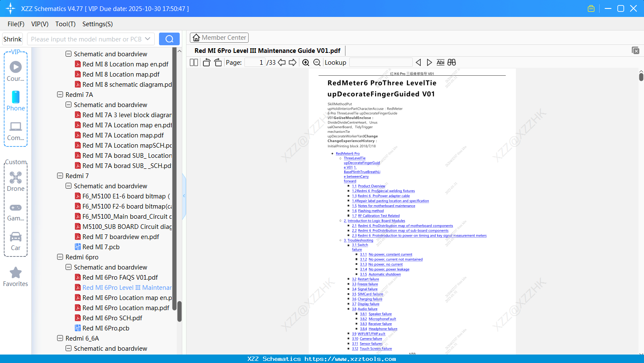This screenshot has height=363, width=644.
Task: Go to next page arrow
Action: pos(293,62)
